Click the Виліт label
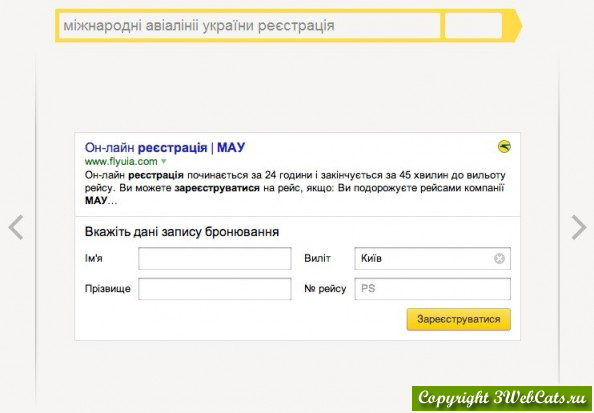Viewport: 594px width, 413px height. point(317,258)
